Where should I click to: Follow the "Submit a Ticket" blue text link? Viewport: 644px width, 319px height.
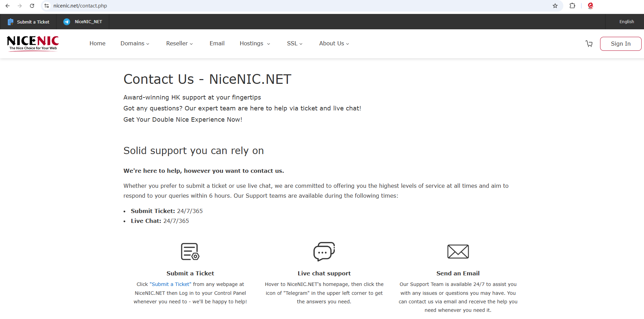point(171,284)
